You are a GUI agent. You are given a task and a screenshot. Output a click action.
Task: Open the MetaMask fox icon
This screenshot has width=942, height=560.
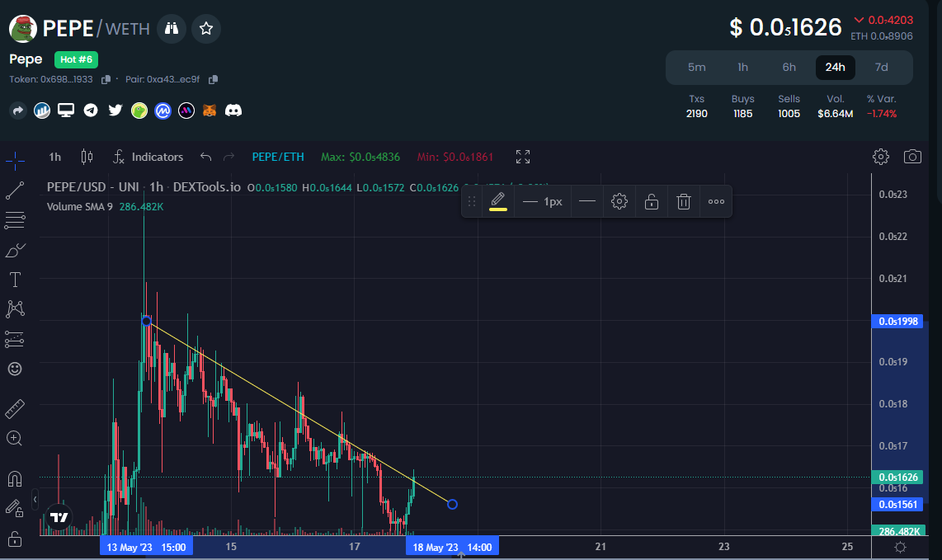click(x=209, y=111)
